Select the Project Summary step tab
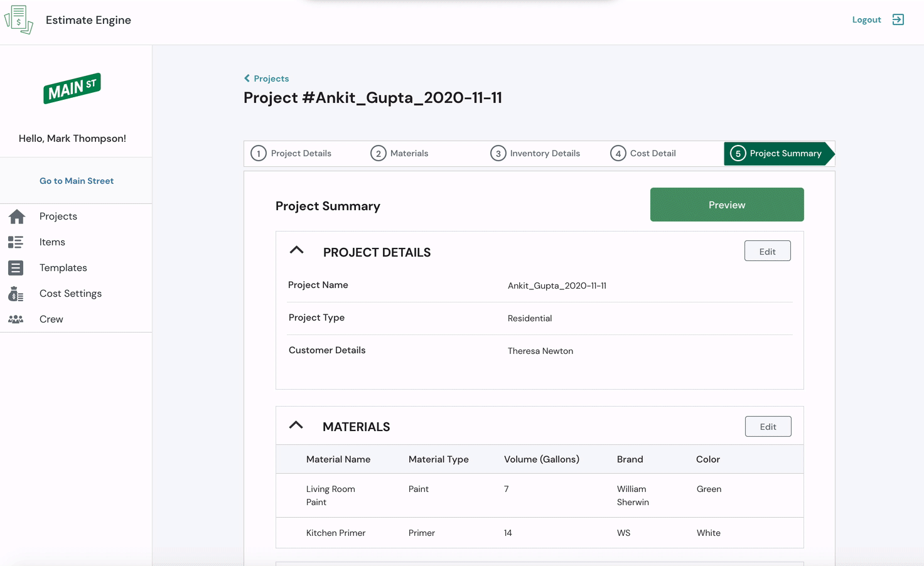The height and width of the screenshot is (566, 924). click(x=779, y=154)
